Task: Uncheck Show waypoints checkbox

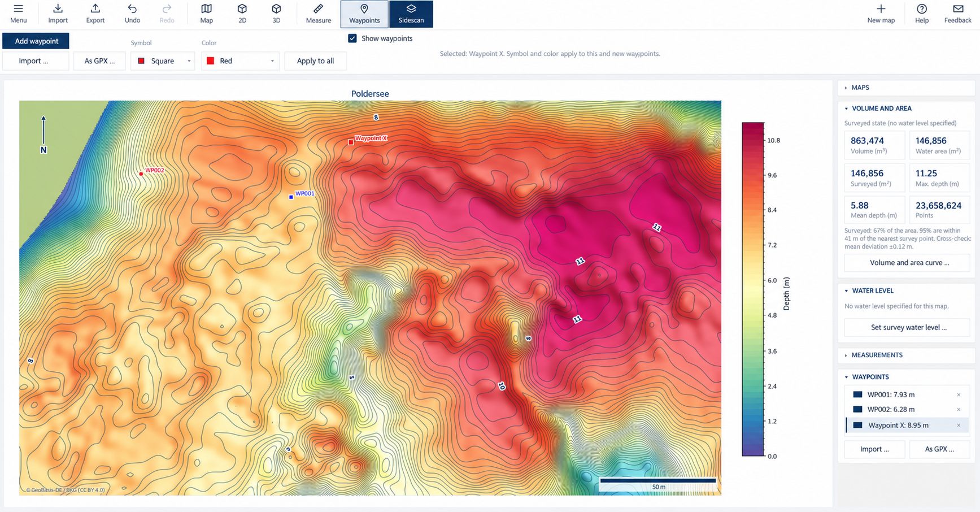Action: (x=352, y=38)
